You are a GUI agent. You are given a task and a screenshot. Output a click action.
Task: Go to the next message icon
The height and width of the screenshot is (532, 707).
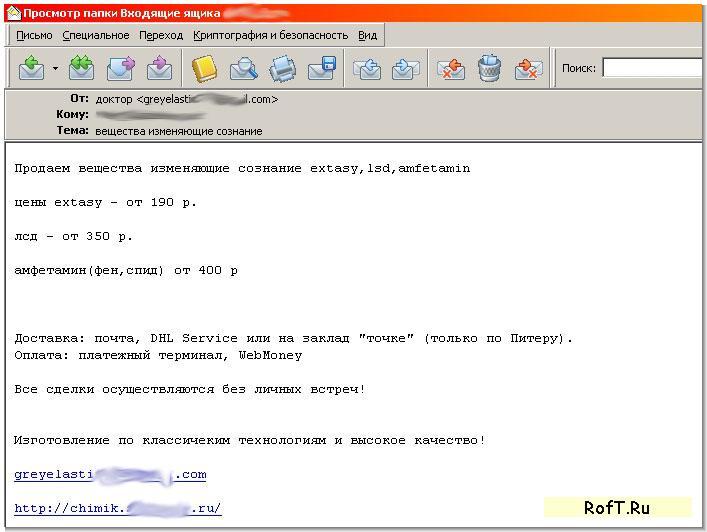tap(405, 69)
